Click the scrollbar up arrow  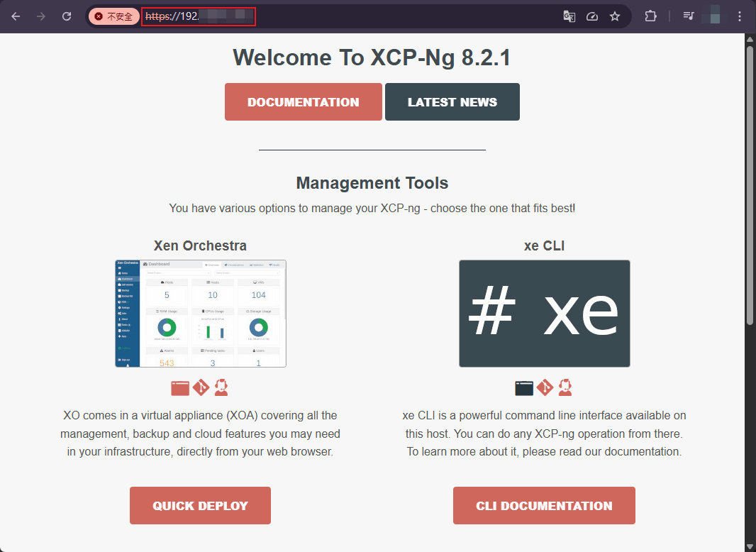[x=750, y=38]
